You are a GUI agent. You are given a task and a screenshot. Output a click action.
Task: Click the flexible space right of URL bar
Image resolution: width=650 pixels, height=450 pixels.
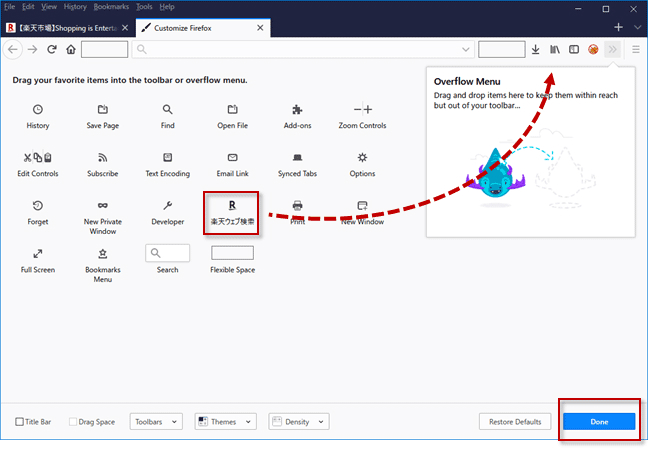pos(502,50)
